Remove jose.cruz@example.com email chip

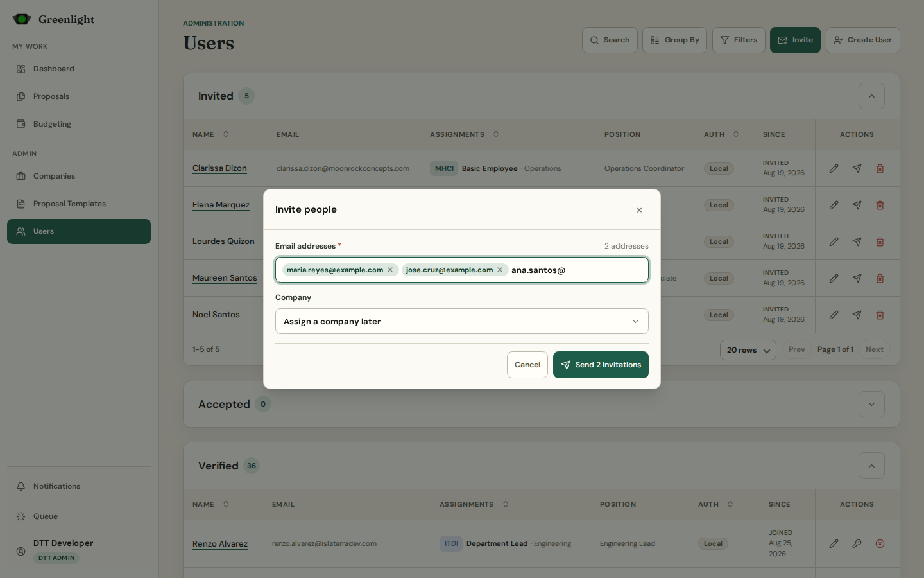tap(500, 270)
